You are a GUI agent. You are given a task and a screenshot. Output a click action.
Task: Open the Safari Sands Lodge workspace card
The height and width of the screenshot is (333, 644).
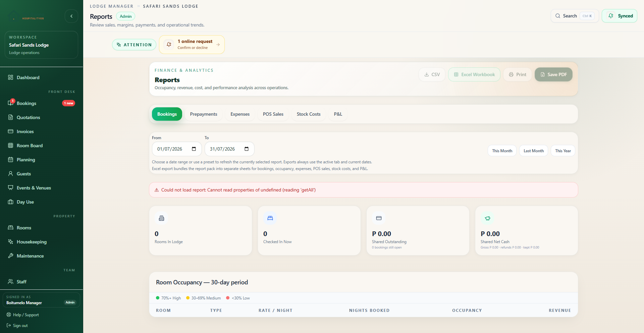pyautogui.click(x=41, y=45)
